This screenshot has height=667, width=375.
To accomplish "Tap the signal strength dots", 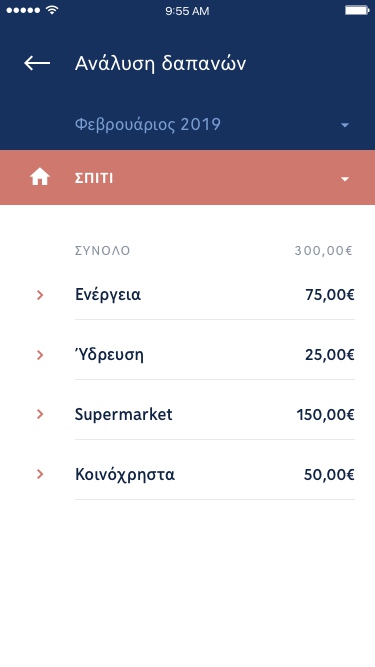I will (24, 10).
